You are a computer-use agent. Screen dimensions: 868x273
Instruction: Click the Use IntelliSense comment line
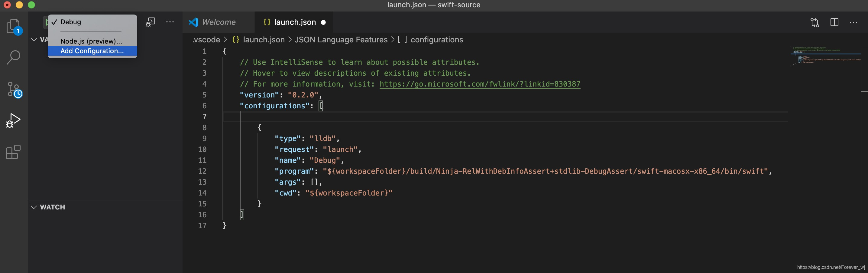point(359,62)
